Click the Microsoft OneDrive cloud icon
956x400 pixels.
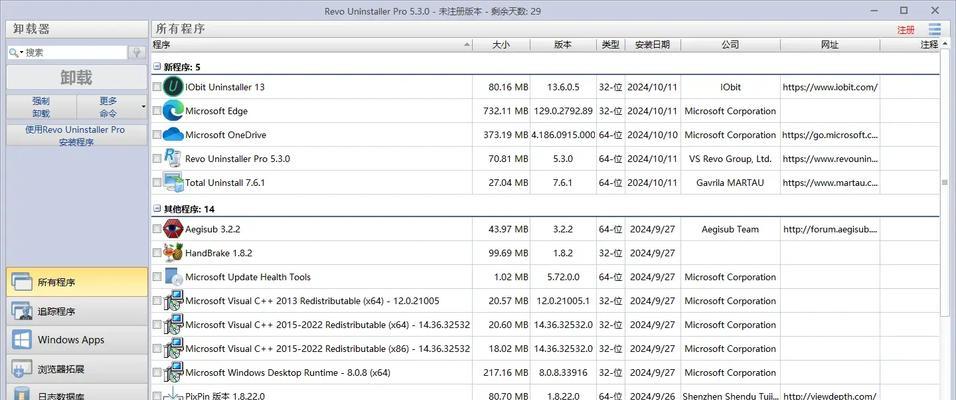174,134
